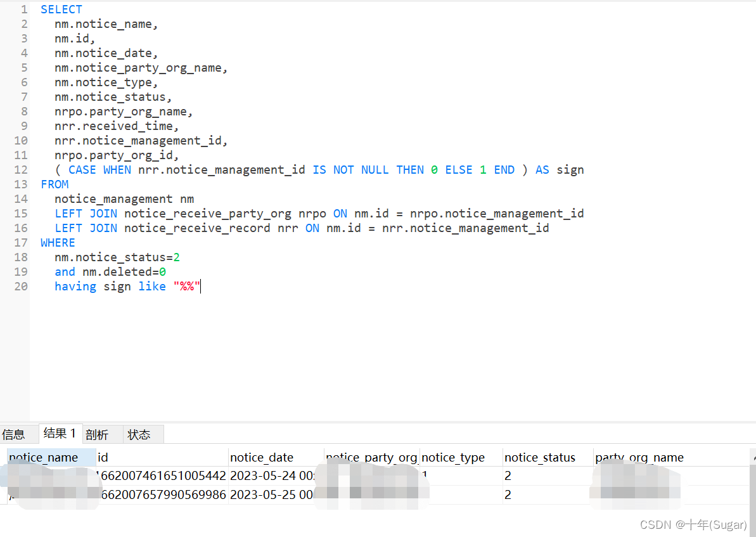Image resolution: width=756 pixels, height=537 pixels.
Task: Switch to the 信息 (Info) tab
Action: (x=15, y=434)
